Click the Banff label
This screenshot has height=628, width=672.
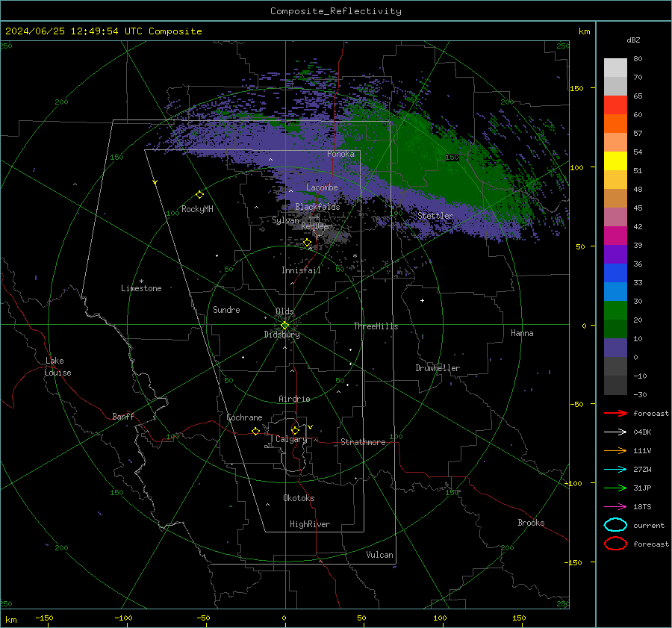coord(123,416)
